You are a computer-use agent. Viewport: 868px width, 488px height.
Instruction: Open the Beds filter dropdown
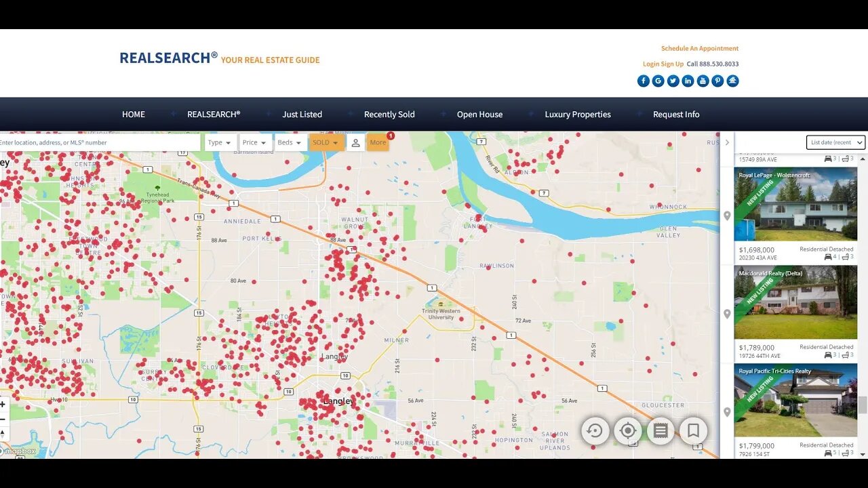click(x=290, y=142)
